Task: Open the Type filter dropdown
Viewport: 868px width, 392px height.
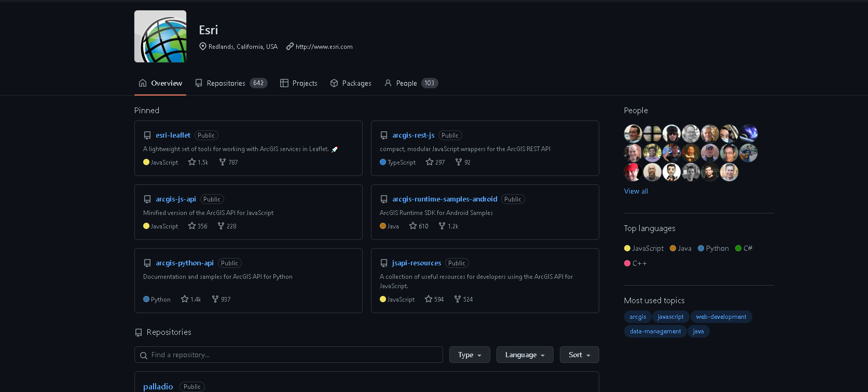Action: [470, 355]
